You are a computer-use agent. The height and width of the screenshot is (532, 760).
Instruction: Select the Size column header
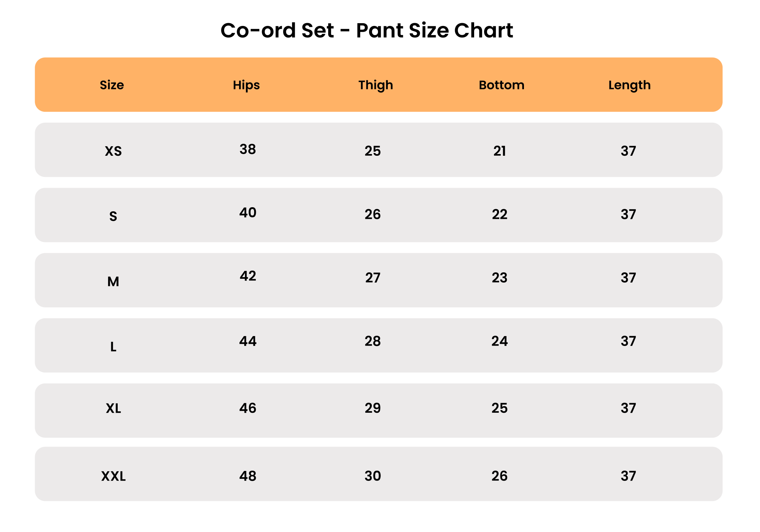coord(112,85)
